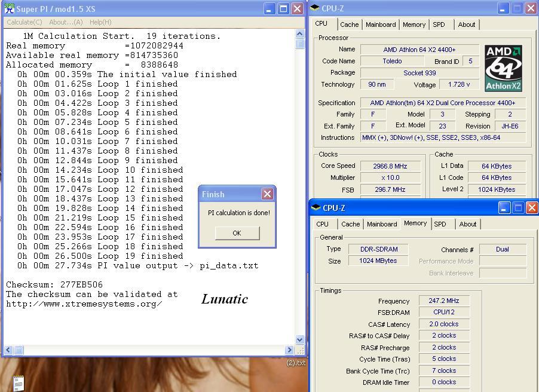Click the lower CPU-Z title bar icon
Image resolution: width=539 pixels, height=392 pixels.
(x=316, y=207)
